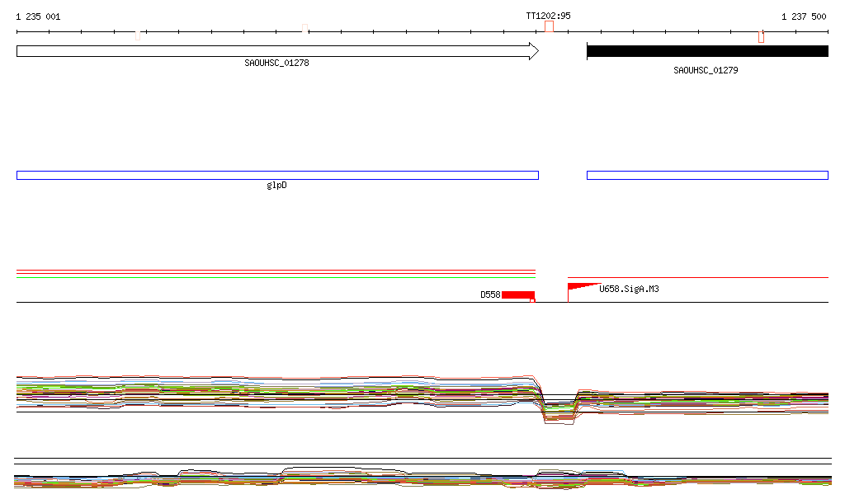
Task: Select the red D558 segment bar
Action: 517,294
